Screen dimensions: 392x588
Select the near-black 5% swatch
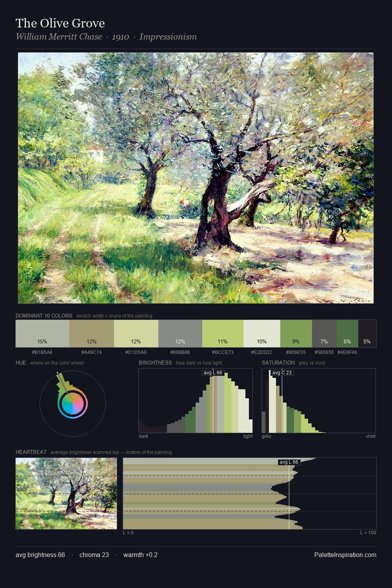pos(367,334)
